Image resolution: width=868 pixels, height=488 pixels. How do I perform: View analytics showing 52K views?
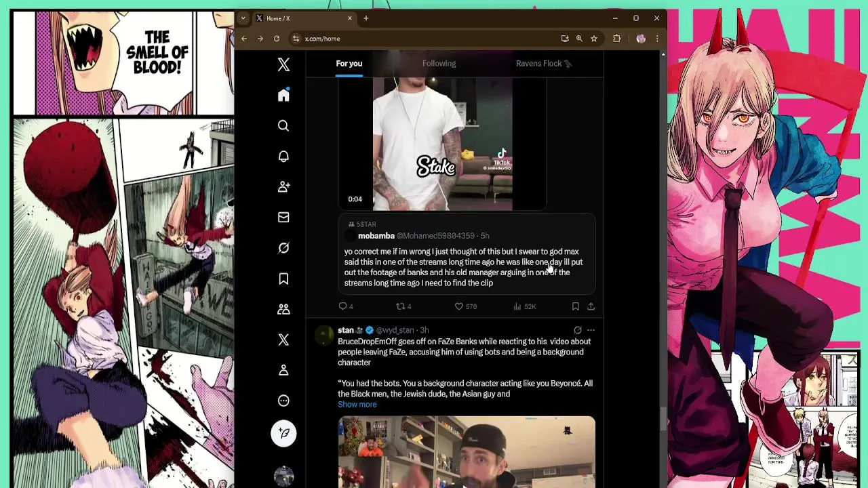pyautogui.click(x=525, y=306)
